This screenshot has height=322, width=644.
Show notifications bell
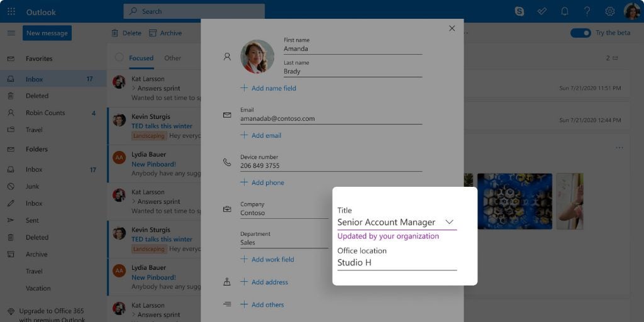pos(565,11)
